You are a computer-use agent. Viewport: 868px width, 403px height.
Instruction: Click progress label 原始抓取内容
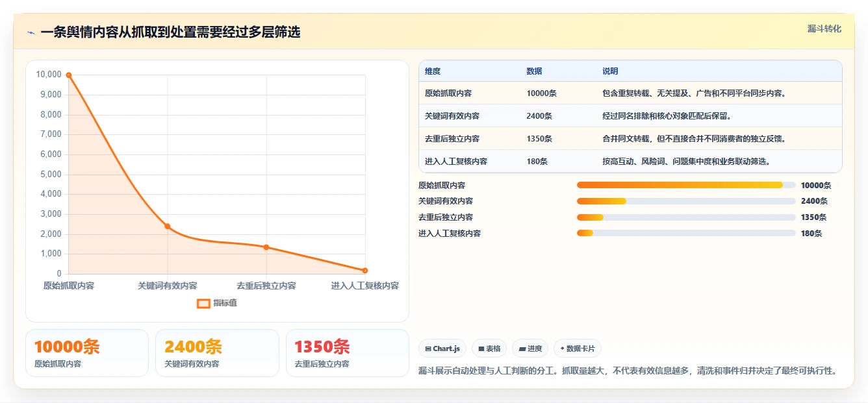coord(442,186)
